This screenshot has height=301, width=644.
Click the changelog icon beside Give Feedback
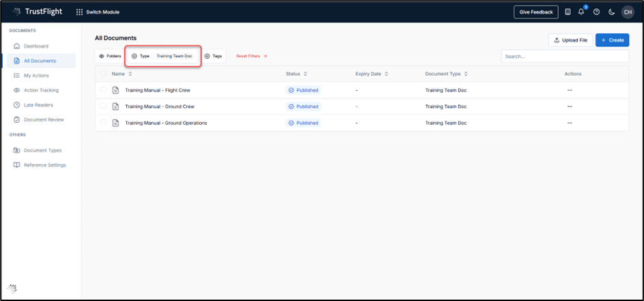coord(568,12)
